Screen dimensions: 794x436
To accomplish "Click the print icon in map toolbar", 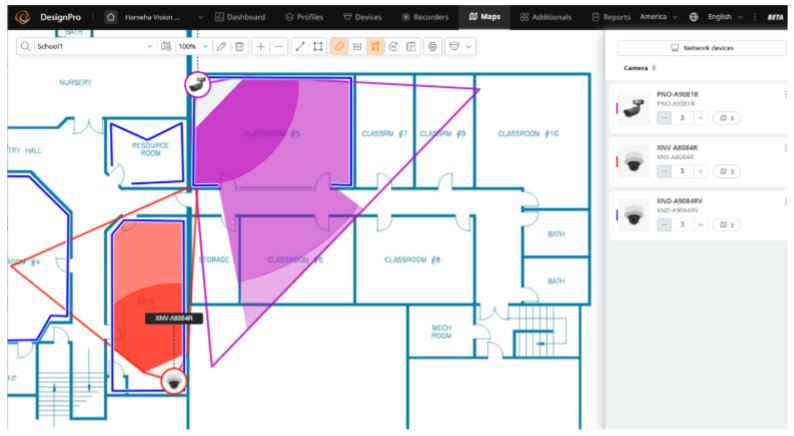I will coord(433,47).
